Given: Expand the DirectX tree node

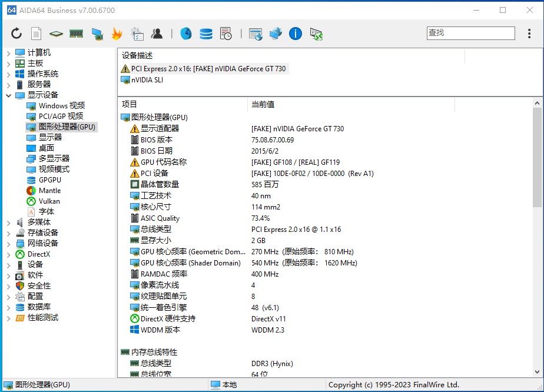Looking at the screenshot, I should click(9, 254).
